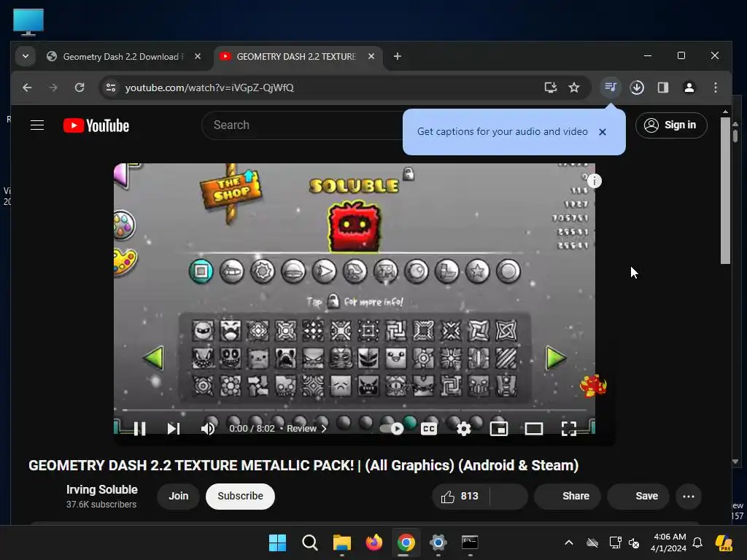747x560 pixels.
Task: Open Firefox from the taskbar
Action: pos(374,542)
